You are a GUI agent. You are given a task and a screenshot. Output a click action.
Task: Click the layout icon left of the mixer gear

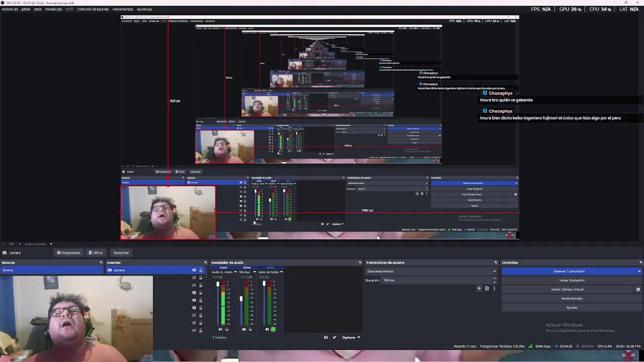click(326, 337)
